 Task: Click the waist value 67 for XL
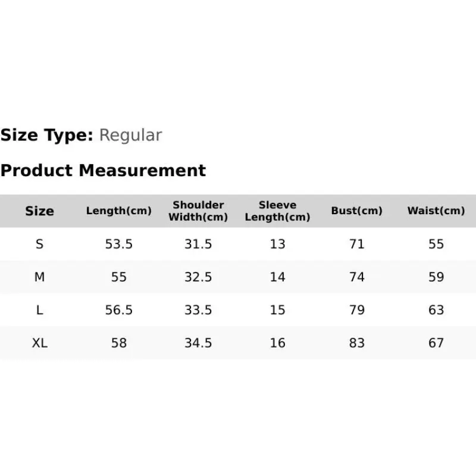[x=436, y=343]
